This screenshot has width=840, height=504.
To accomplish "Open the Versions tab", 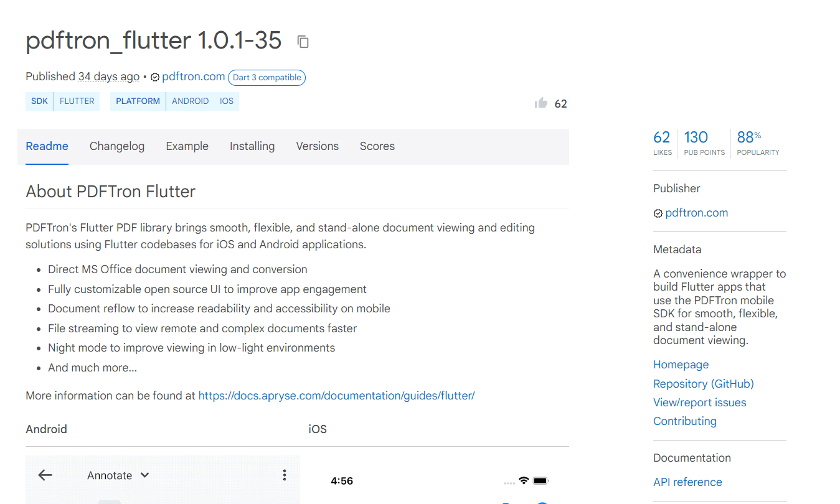I will coord(317,146).
